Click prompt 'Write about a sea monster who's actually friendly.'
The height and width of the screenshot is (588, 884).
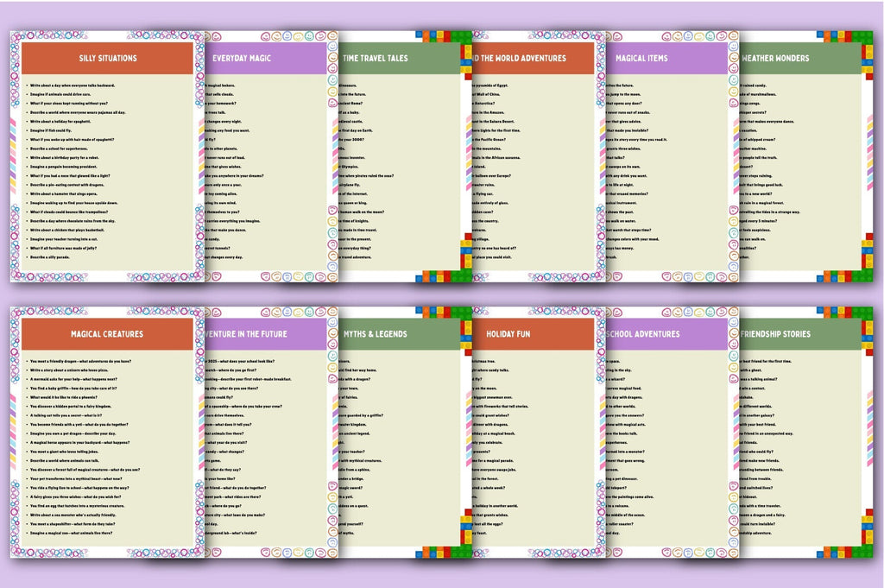click(73, 515)
